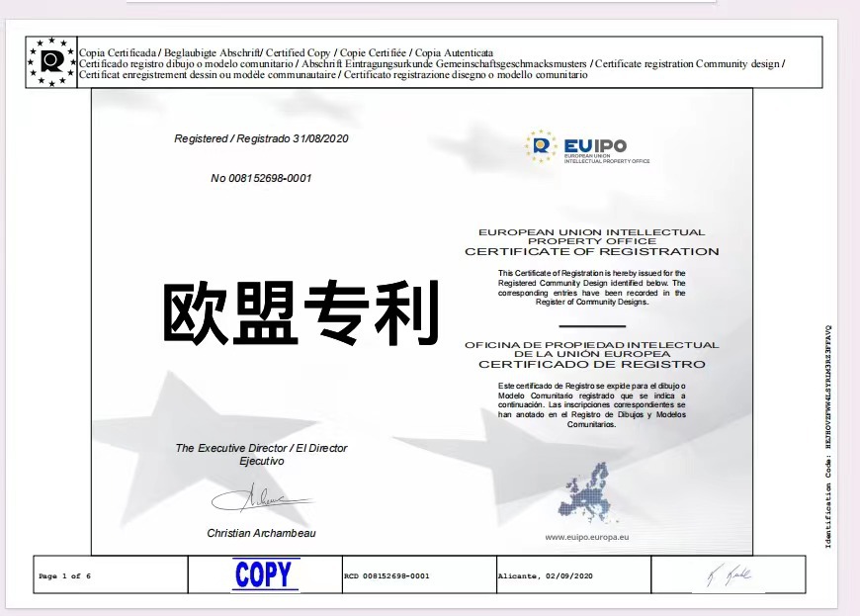The width and height of the screenshot is (860, 616).
Task: Click the 'Page 1 of 6' footer text
Action: click(x=64, y=576)
